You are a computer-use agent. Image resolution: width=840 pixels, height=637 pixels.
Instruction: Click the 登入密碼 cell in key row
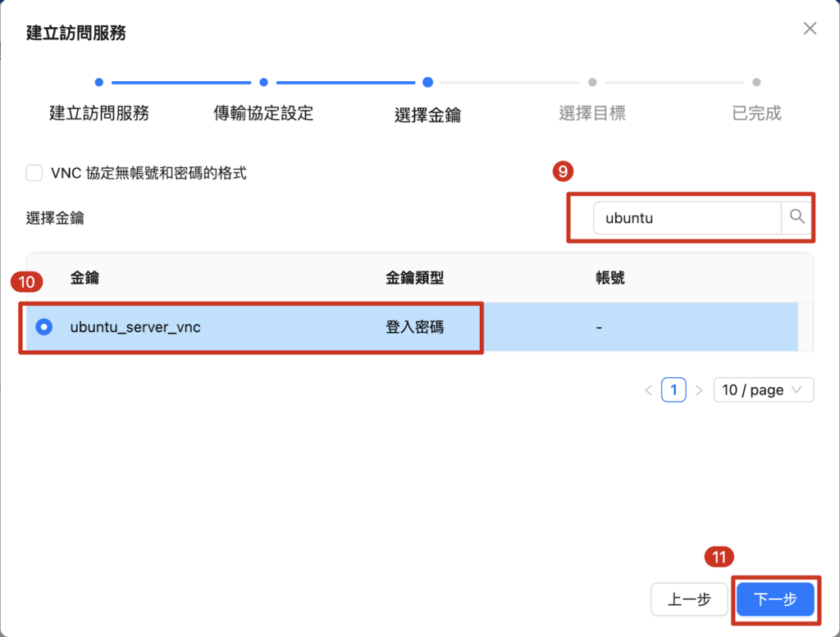click(414, 327)
